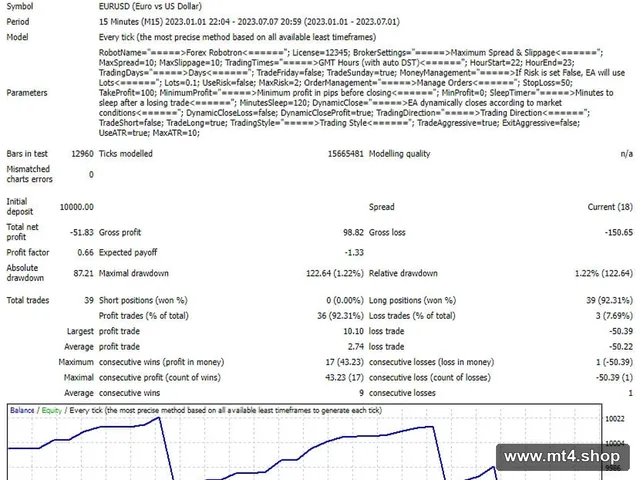Click the ticks modelled value '15665481'
This screenshot has width=640, height=480.
[345, 154]
